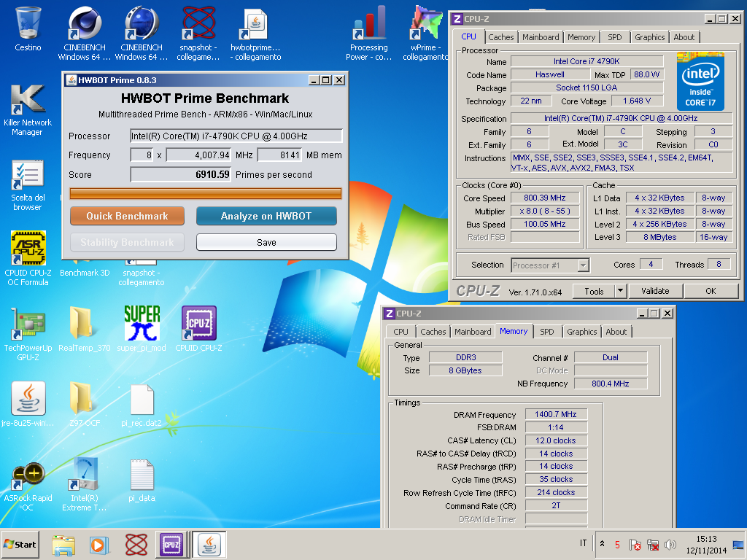747x560 pixels.
Task: Open the CPUID CPU-Z OC Formula icon
Action: pyautogui.click(x=28, y=258)
